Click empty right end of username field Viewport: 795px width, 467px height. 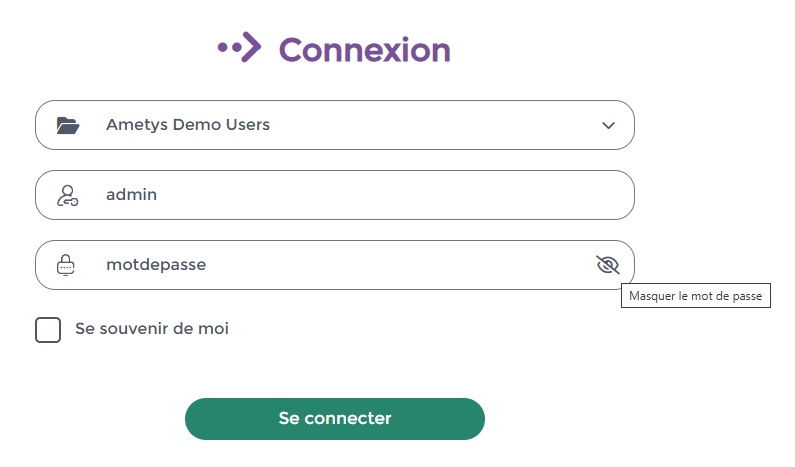tap(558, 195)
